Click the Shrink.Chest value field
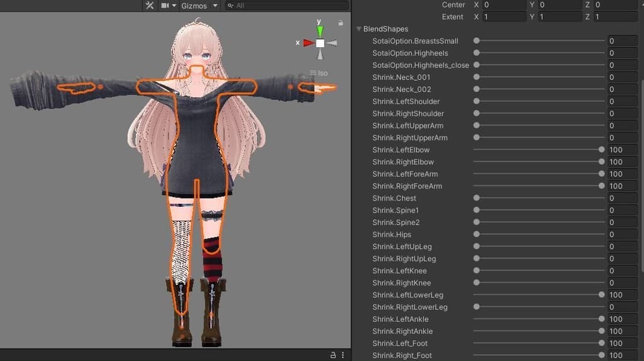644x361 pixels. click(622, 198)
